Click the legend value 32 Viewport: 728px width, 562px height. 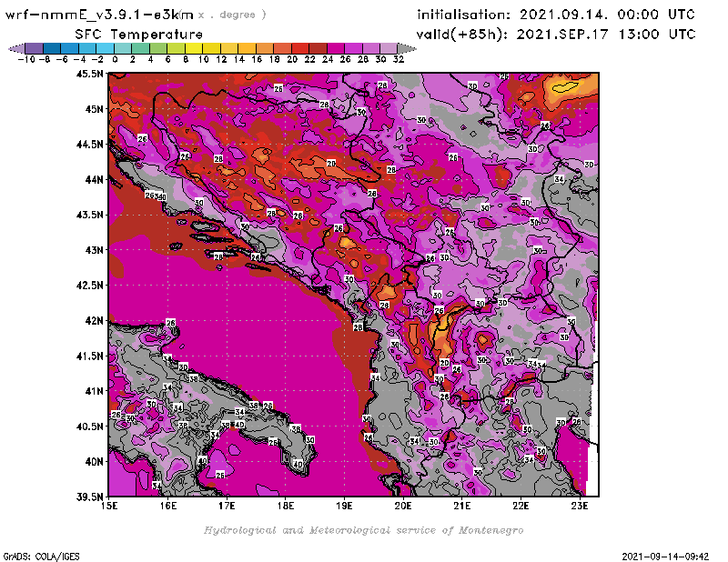(x=399, y=59)
